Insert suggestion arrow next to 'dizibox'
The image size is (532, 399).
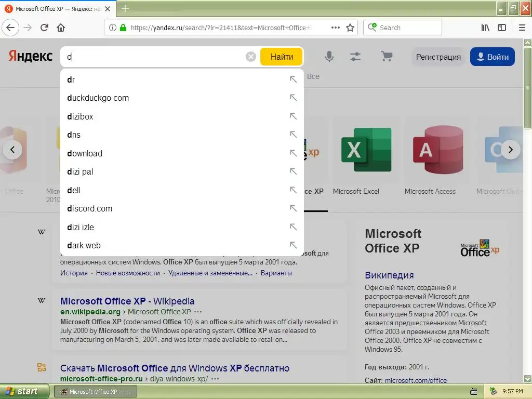(293, 116)
